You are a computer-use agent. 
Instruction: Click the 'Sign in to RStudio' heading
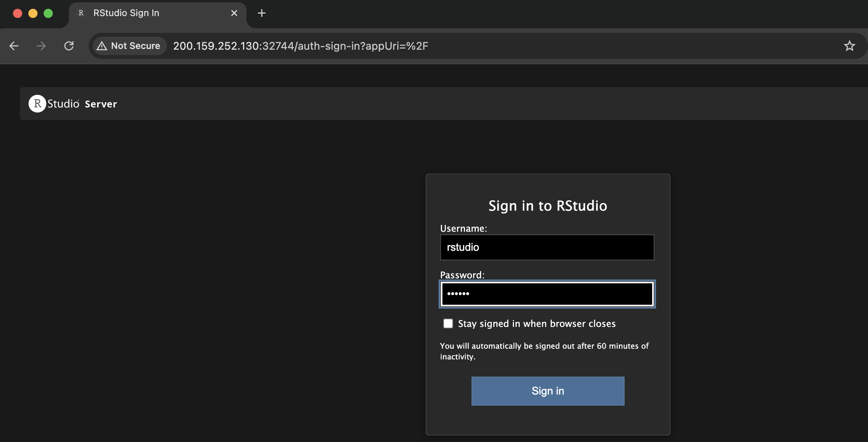click(547, 206)
